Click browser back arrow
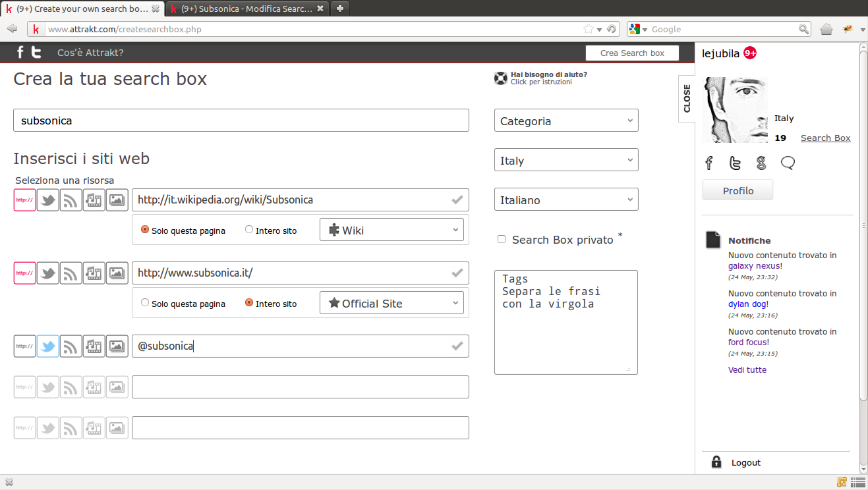Image resolution: width=868 pixels, height=490 pixels. (12, 29)
